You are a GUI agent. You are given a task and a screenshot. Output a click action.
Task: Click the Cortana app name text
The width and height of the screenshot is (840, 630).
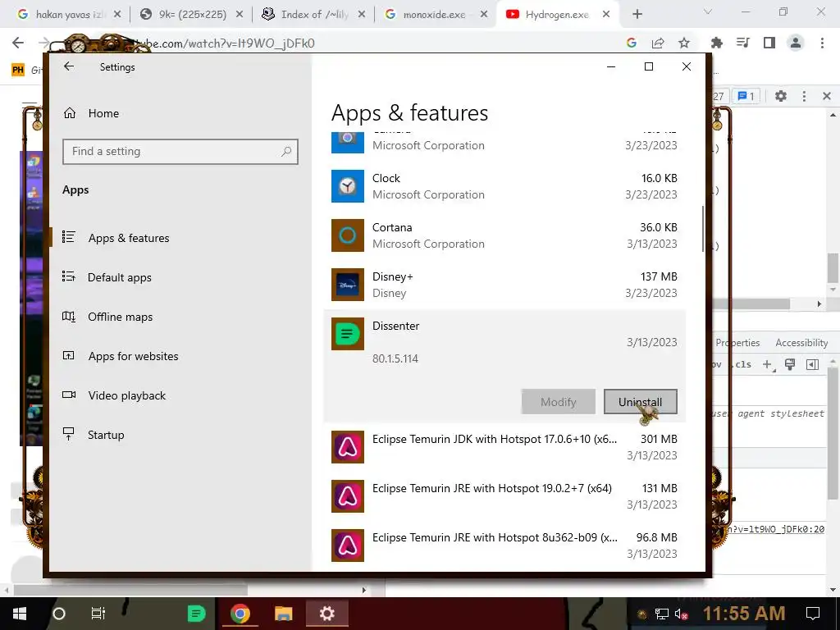click(392, 227)
